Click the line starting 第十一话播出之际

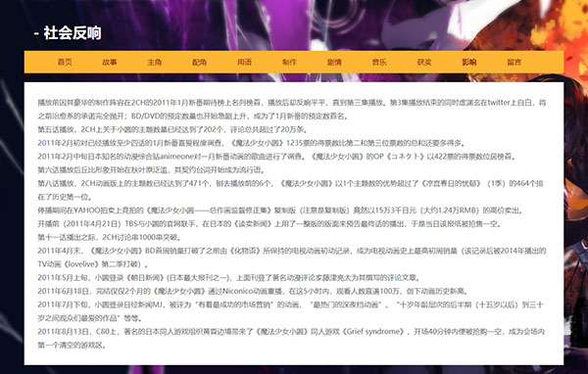[110, 238]
